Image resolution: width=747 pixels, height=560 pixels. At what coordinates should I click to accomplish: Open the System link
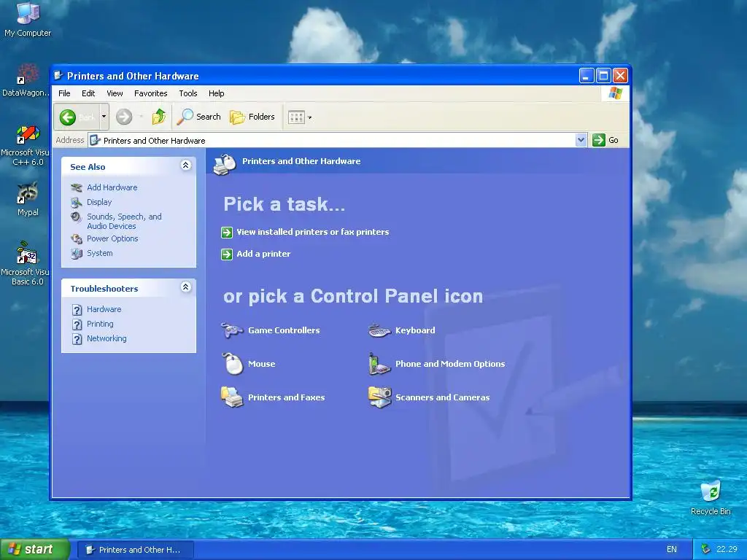[99, 253]
